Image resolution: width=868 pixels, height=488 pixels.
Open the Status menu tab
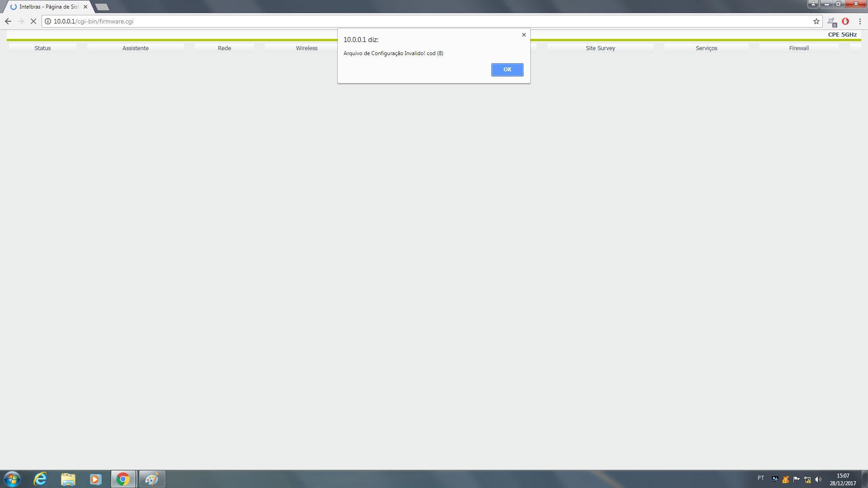(42, 48)
